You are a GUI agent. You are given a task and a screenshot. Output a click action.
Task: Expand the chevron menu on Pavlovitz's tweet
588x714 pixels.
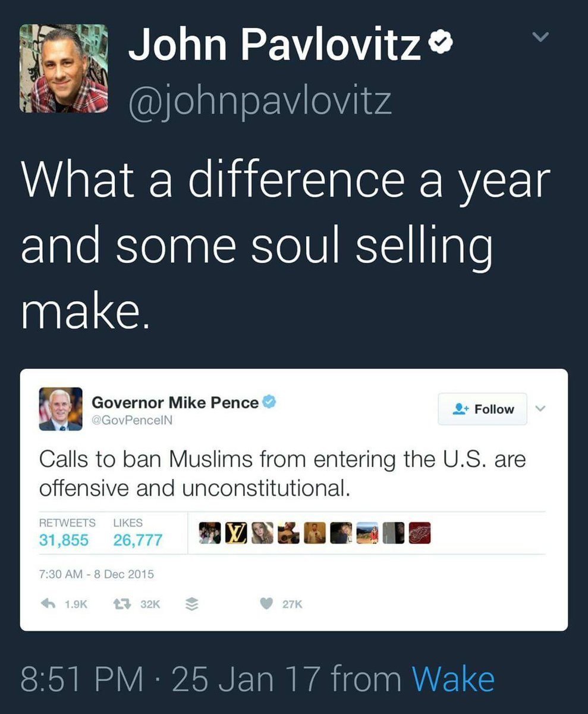540,37
